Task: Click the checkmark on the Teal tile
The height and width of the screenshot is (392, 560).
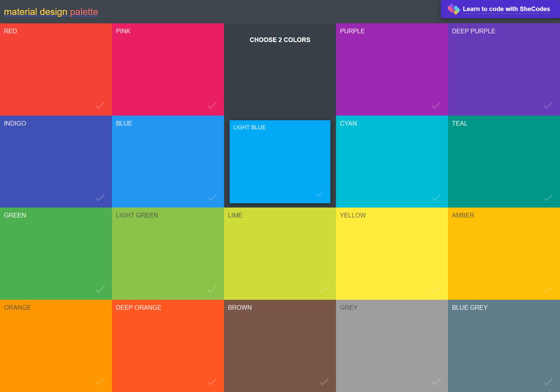Action: (x=548, y=198)
